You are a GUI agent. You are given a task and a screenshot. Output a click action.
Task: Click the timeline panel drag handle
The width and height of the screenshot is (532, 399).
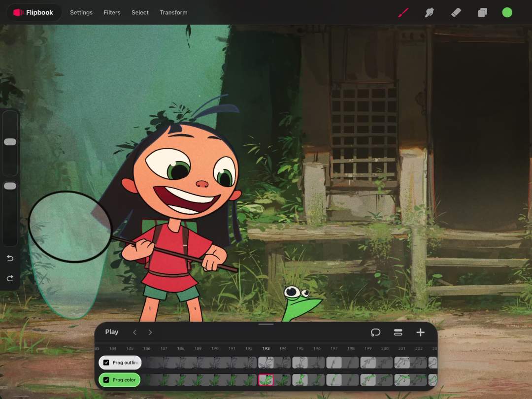(266, 324)
